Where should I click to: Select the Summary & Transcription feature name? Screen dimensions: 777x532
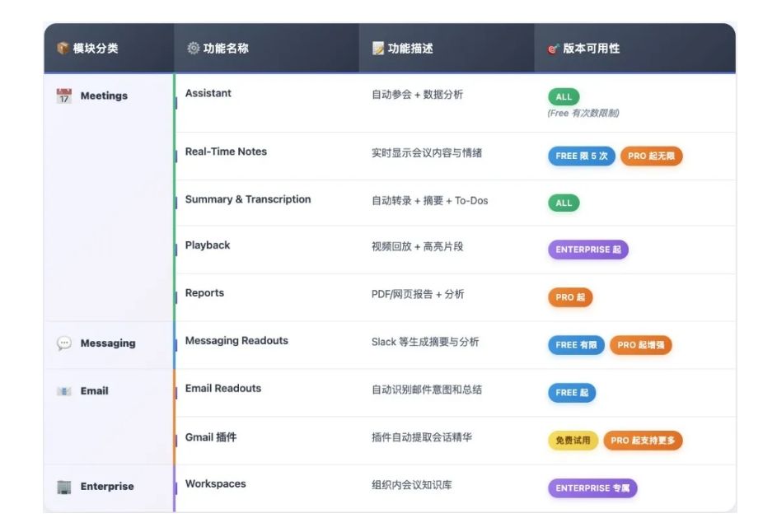tap(248, 199)
